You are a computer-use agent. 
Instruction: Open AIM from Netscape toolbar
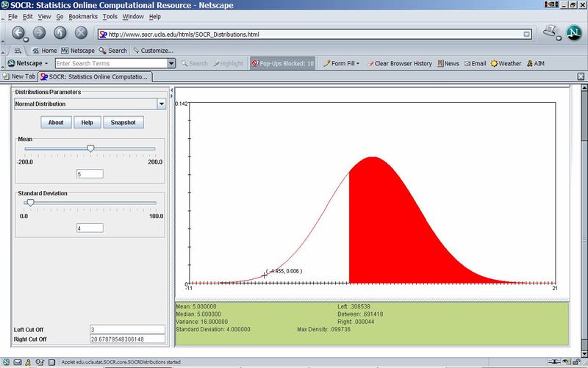pyautogui.click(x=536, y=63)
